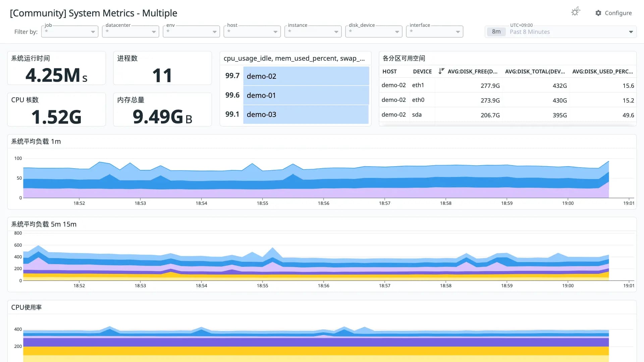Expand the Past 8 Minutes time range selector
The width and height of the screenshot is (644, 362).
point(560,32)
